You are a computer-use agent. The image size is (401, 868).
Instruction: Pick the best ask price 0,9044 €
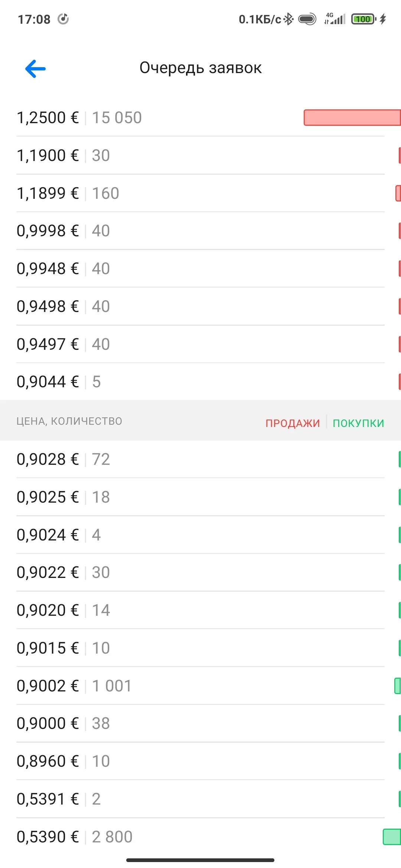click(x=48, y=382)
